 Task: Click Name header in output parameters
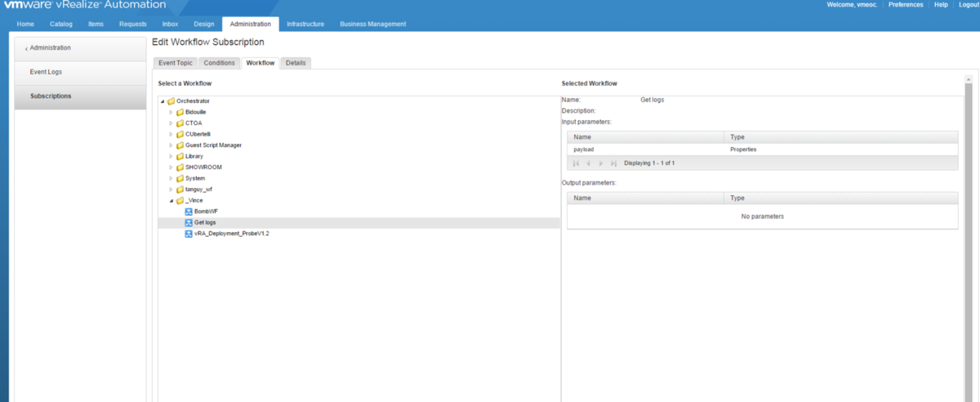coord(645,198)
